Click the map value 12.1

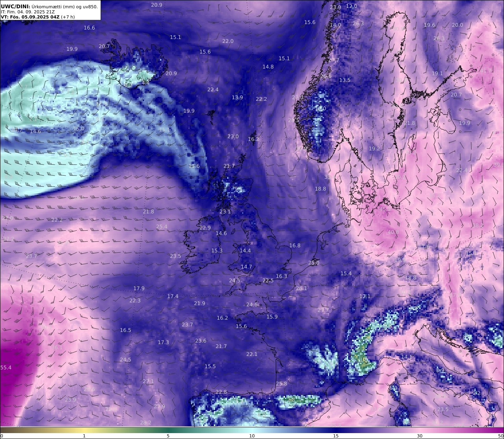(365, 296)
